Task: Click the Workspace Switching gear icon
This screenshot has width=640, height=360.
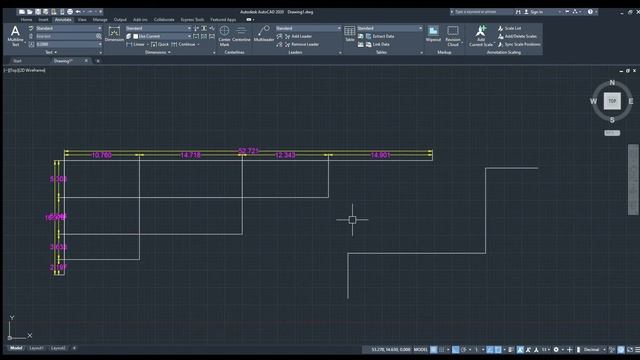Action: 556,349
